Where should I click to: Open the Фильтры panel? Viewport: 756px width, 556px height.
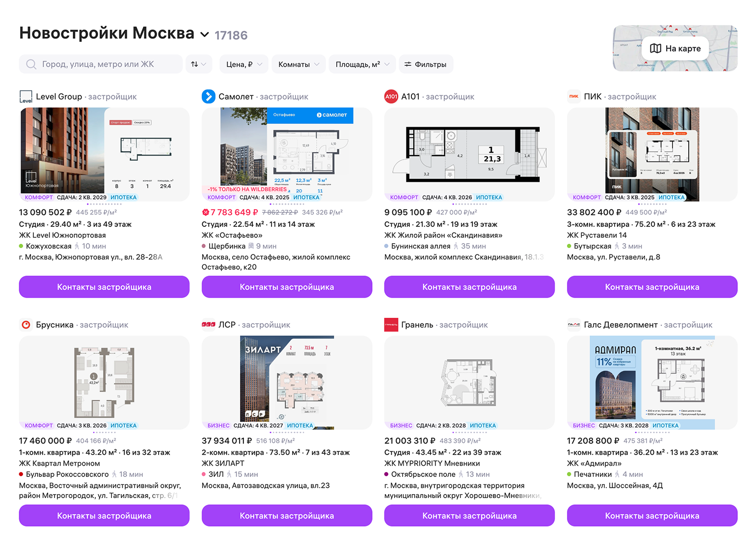pyautogui.click(x=426, y=64)
